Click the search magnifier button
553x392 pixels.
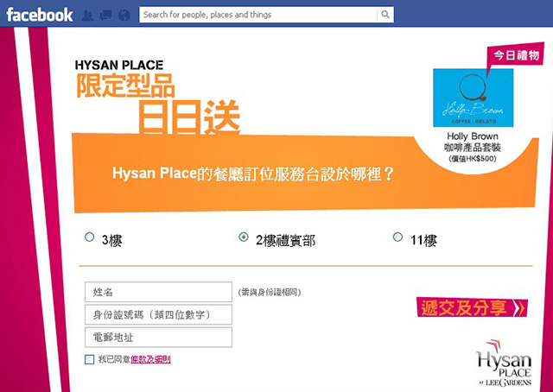(385, 15)
